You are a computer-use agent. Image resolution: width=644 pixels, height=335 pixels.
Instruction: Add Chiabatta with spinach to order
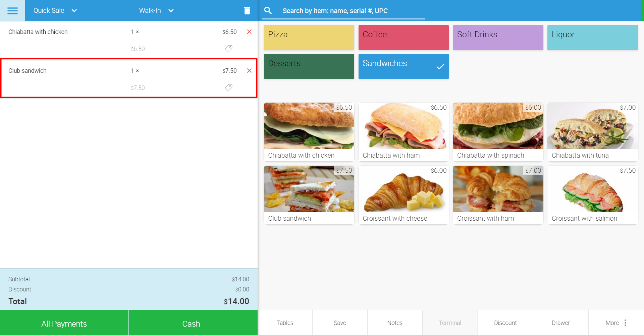[498, 132]
